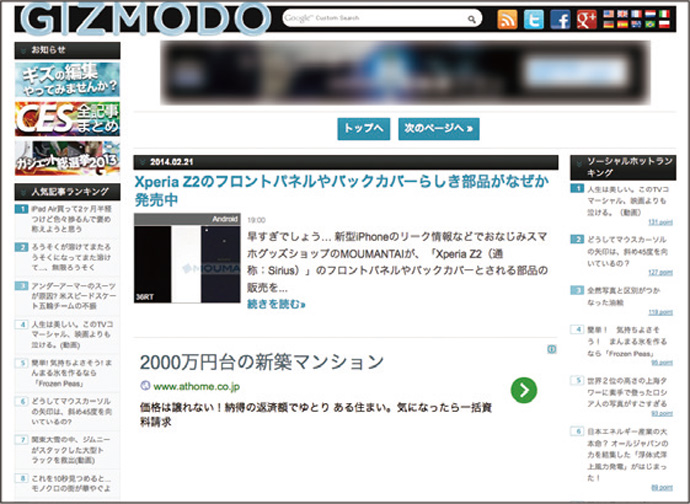Click the 36RT count on thumbnail

click(145, 298)
